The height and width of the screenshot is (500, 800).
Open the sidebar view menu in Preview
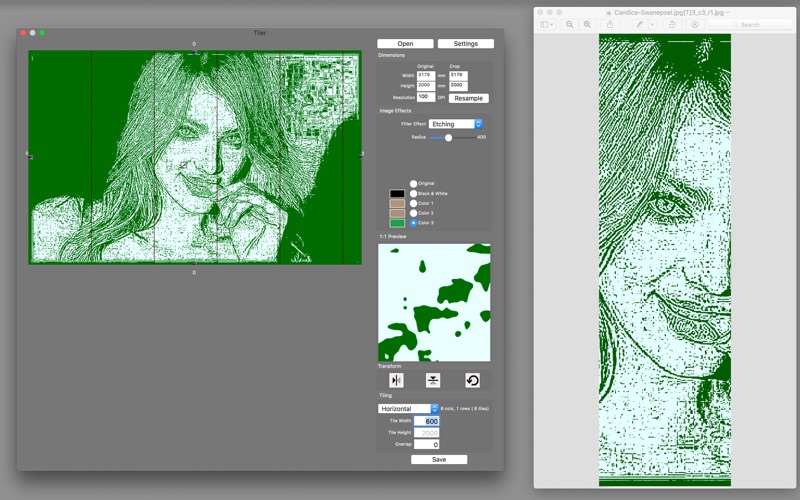(x=547, y=24)
